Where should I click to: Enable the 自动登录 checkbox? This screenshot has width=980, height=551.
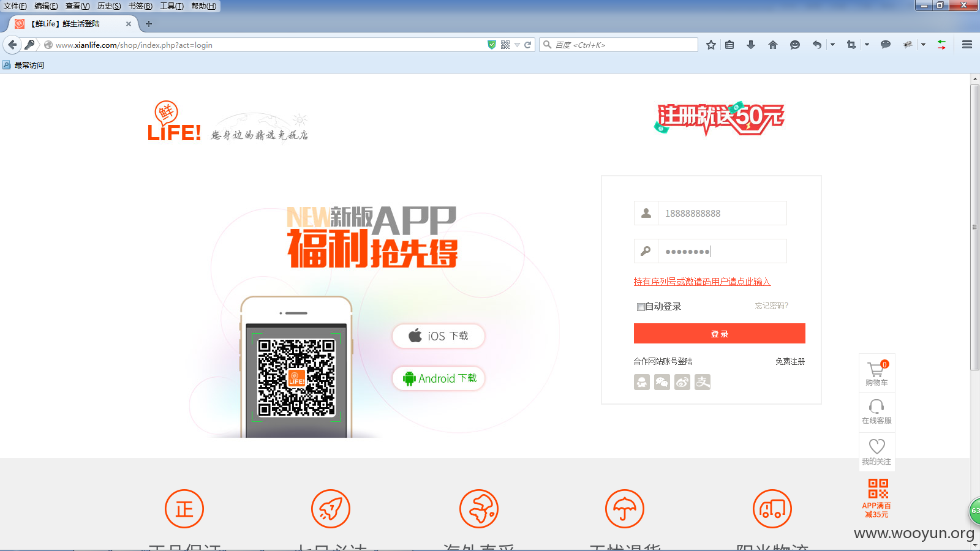pyautogui.click(x=641, y=307)
